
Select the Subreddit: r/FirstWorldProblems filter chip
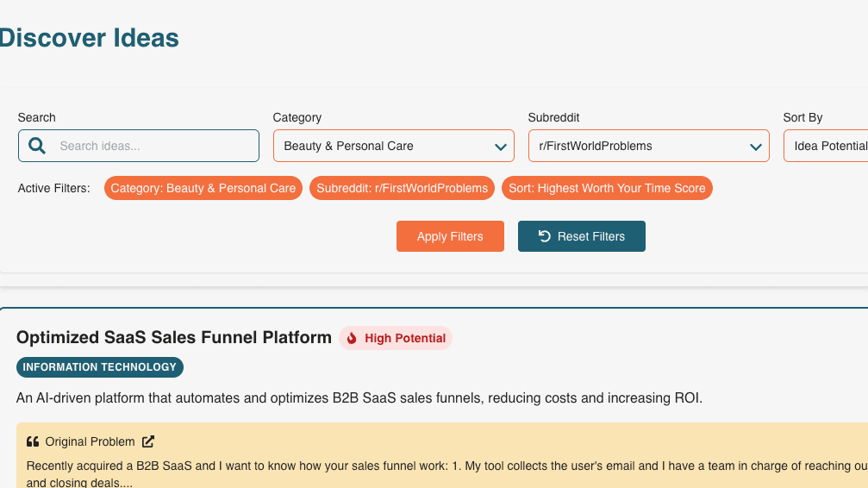coord(402,188)
